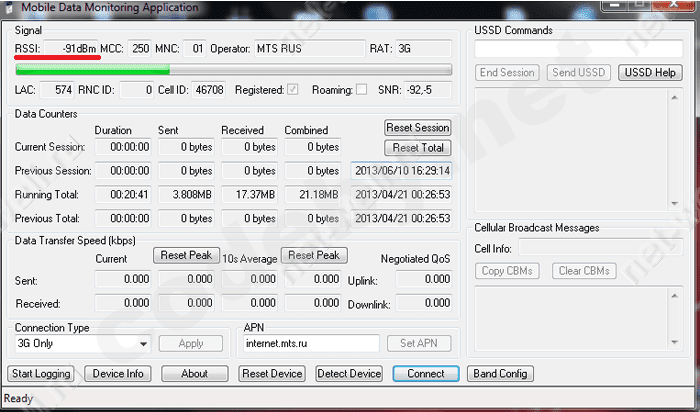
Task: Click the RNC ID value 0
Action: [x=137, y=90]
